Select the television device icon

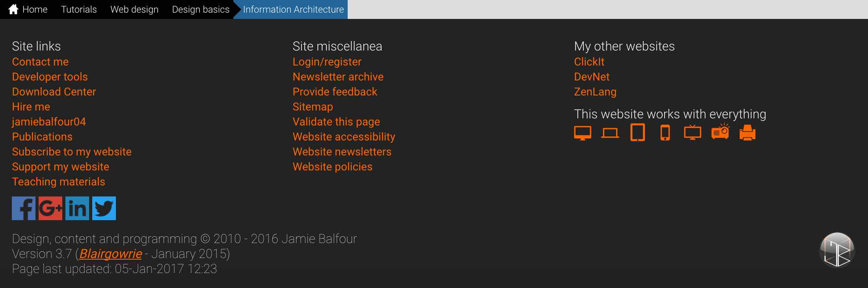(x=693, y=132)
